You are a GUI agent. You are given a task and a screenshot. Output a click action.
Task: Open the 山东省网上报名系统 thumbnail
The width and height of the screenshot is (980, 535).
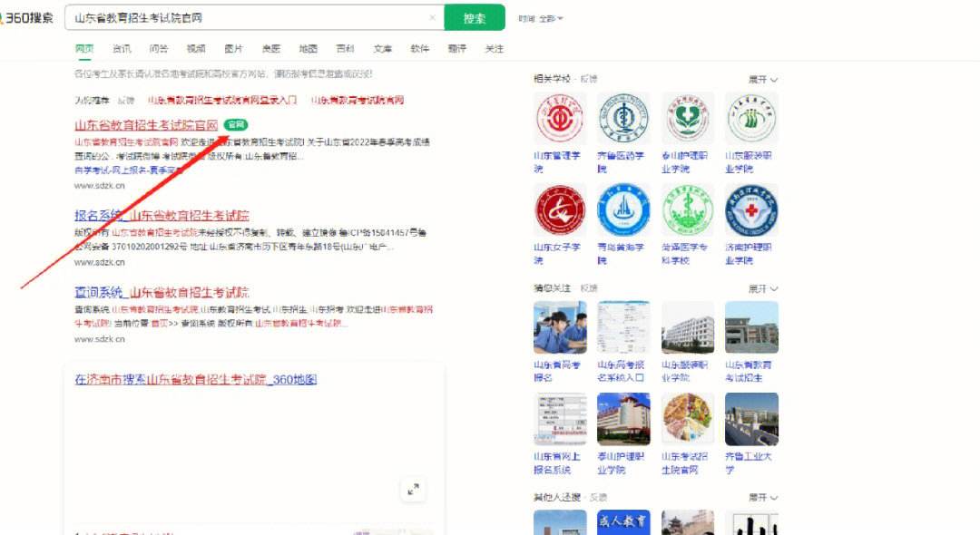click(x=560, y=420)
